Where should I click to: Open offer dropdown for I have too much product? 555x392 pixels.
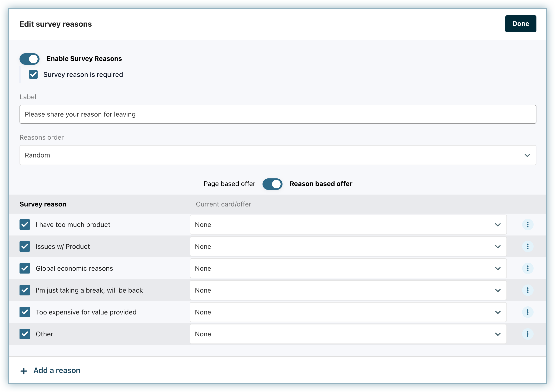348,225
